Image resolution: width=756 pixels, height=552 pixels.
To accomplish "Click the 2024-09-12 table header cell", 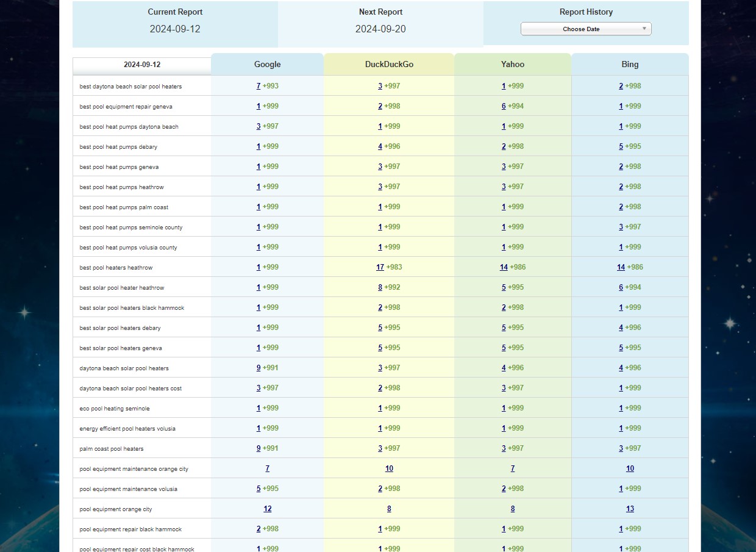I will coord(142,65).
